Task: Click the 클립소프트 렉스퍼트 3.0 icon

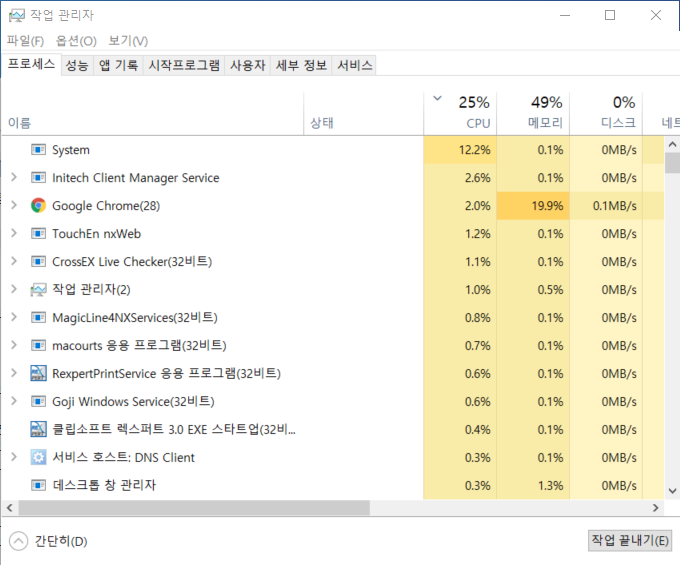Action: (x=38, y=429)
